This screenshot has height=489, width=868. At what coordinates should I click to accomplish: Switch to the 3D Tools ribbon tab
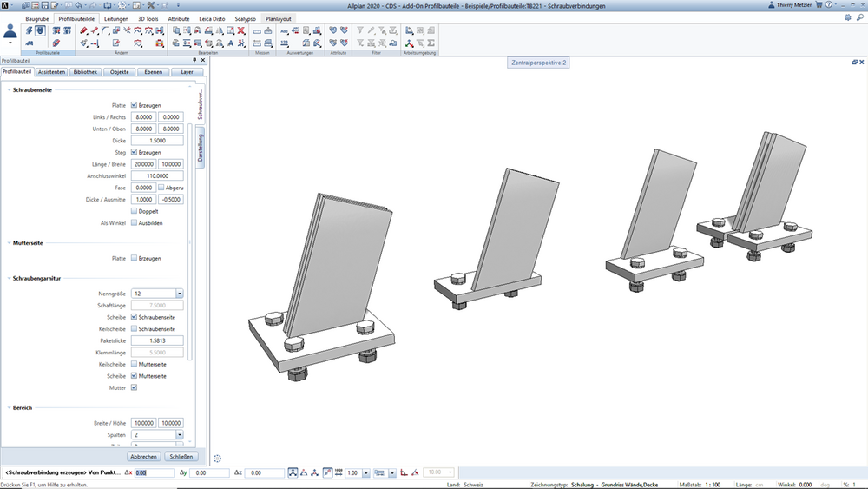point(148,19)
